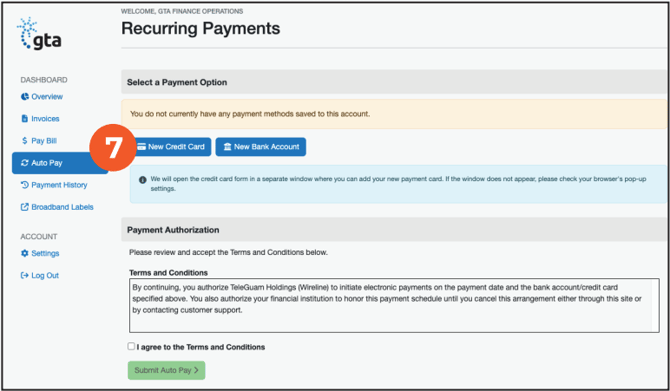Click the Submit Auto Pay button
Screen dimensions: 670x391
pyautogui.click(x=167, y=370)
